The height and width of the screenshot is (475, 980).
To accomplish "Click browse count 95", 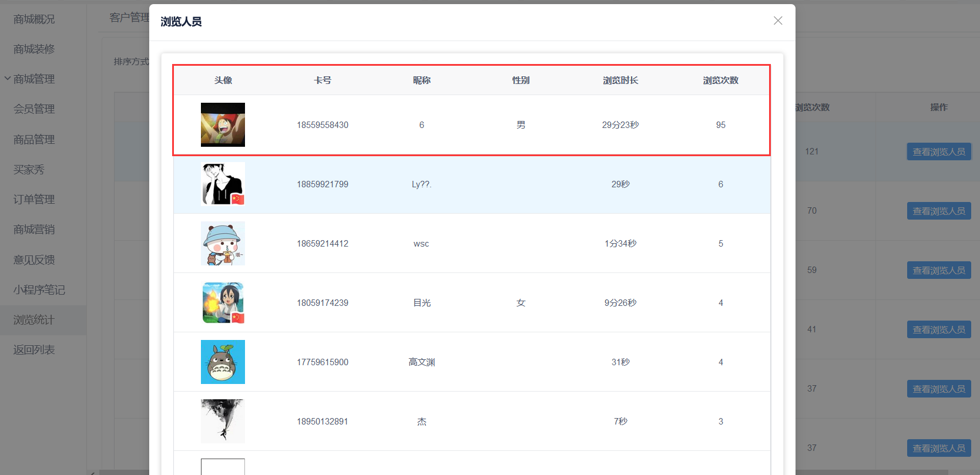I will point(721,125).
